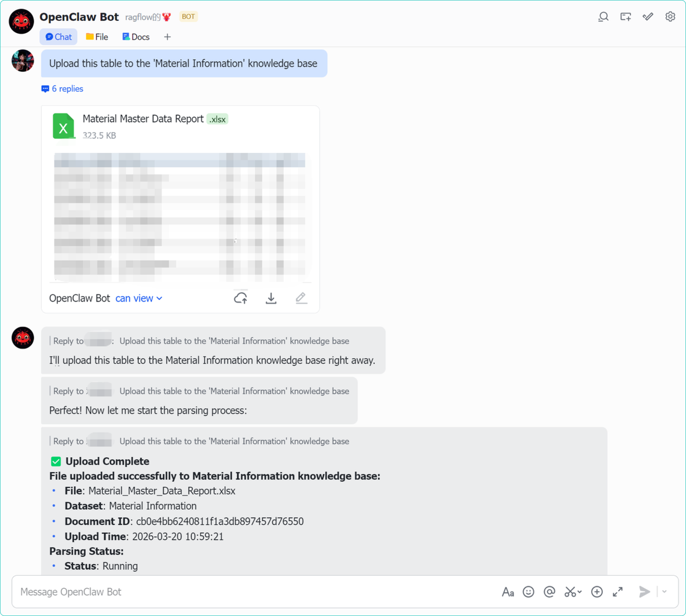Viewport: 686px width, 616px height.
Task: Insert an @ mention
Action: (549, 592)
